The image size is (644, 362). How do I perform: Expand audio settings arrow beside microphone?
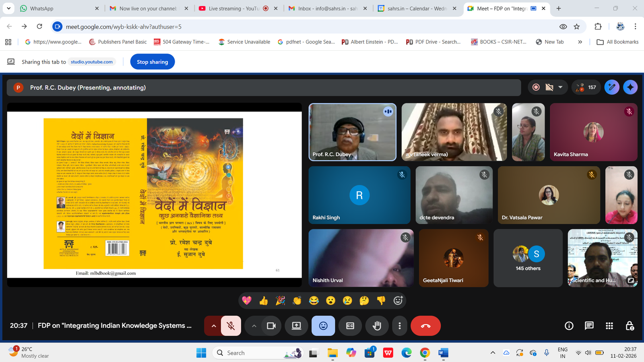coord(214,326)
